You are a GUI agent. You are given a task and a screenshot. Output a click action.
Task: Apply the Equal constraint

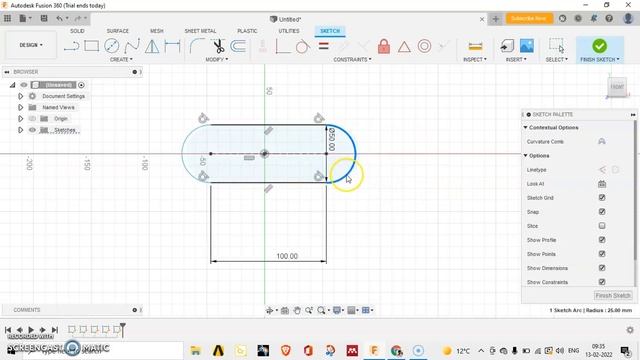click(x=324, y=46)
